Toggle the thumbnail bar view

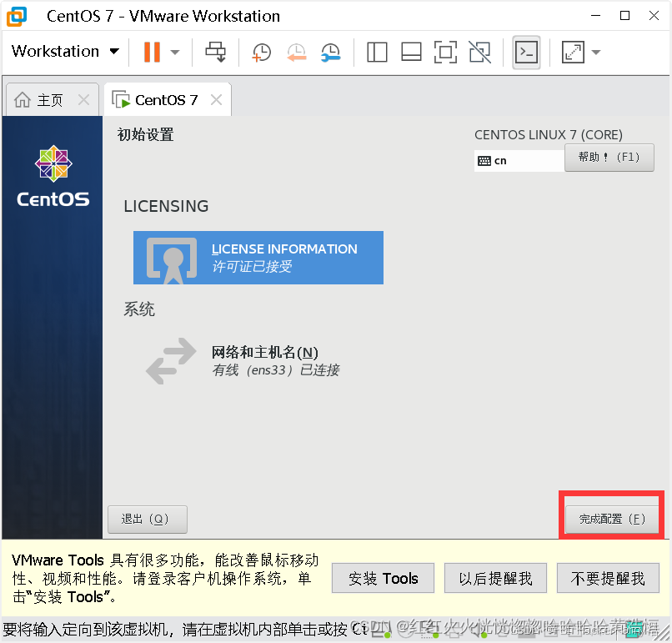point(411,53)
